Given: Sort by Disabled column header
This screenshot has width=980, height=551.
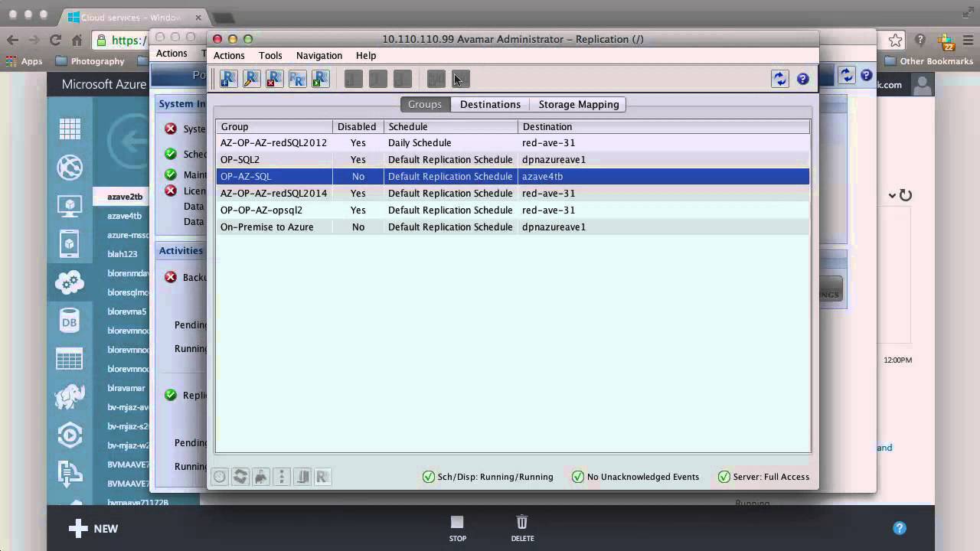Looking at the screenshot, I should [358, 126].
